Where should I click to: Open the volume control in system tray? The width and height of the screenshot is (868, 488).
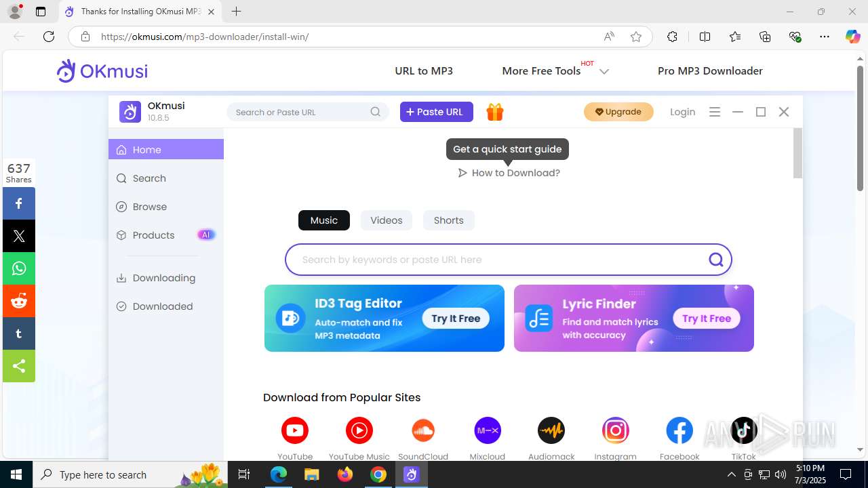(x=780, y=474)
